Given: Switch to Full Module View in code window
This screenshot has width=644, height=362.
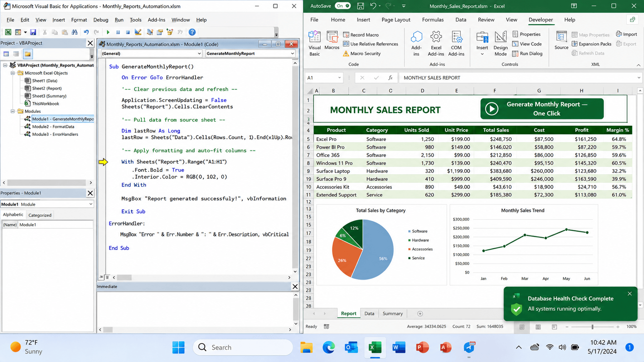Looking at the screenshot, I should click(107, 277).
